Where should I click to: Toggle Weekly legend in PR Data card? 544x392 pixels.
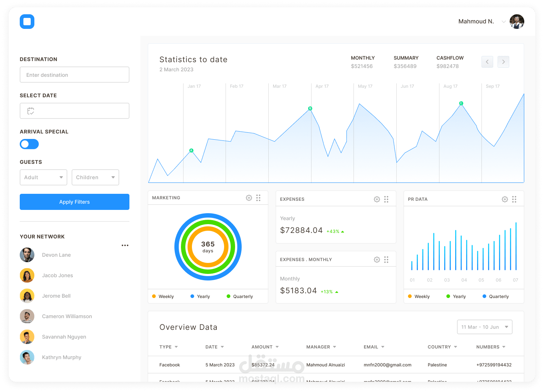click(419, 297)
